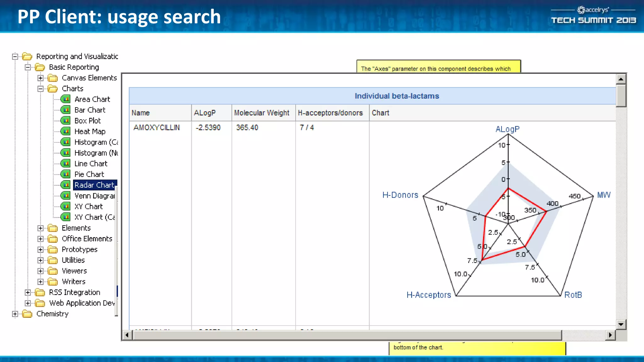Screen dimensions: 644x362
Task: Click the XY Chart component icon
Action: click(65, 206)
